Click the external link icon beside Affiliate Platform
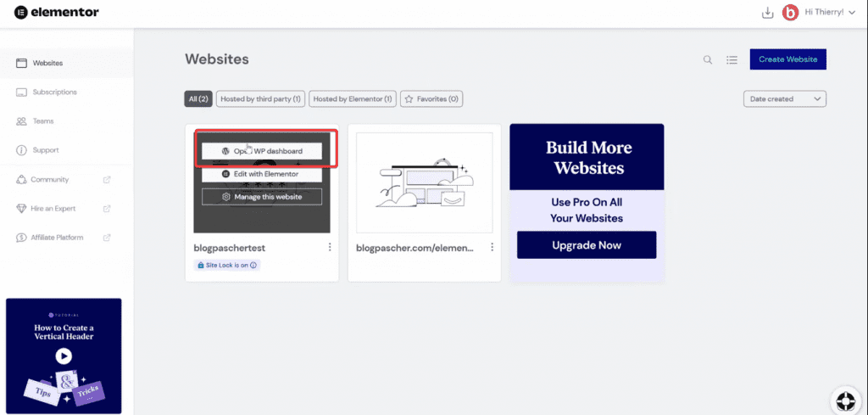This screenshot has height=415, width=868. tap(107, 237)
